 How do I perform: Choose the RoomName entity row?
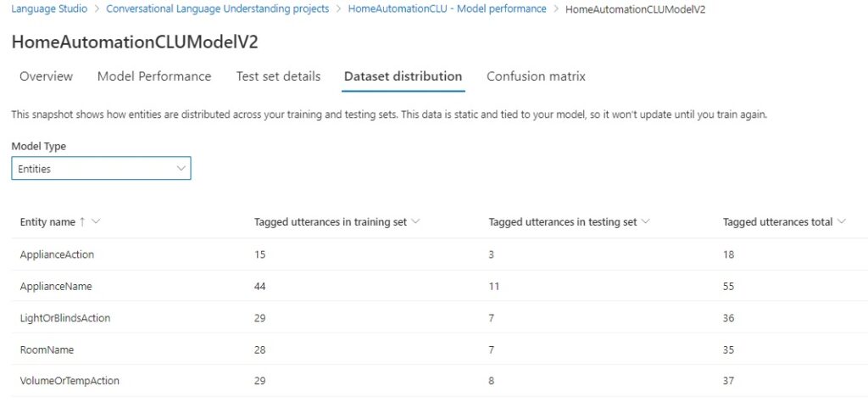47,349
